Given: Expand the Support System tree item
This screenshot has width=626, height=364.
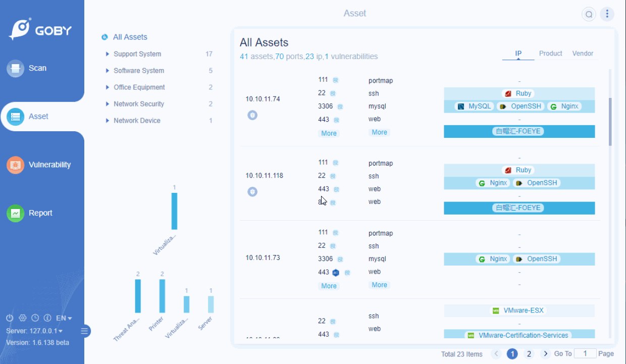Looking at the screenshot, I should click(108, 54).
